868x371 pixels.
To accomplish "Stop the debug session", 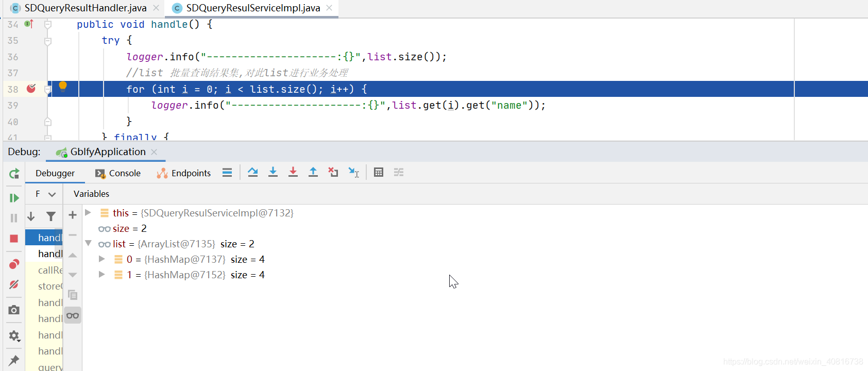I will (x=14, y=239).
